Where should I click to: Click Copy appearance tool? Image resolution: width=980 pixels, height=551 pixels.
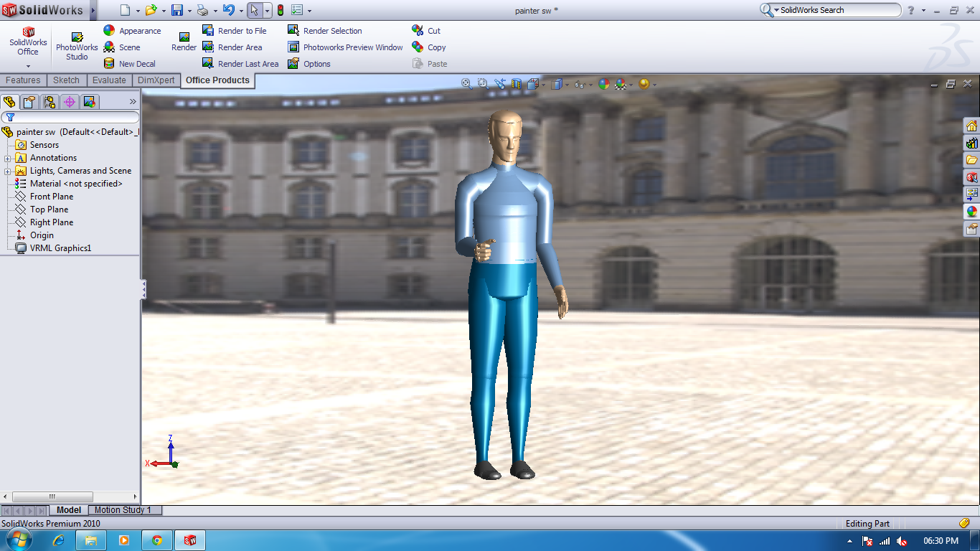[x=429, y=47]
